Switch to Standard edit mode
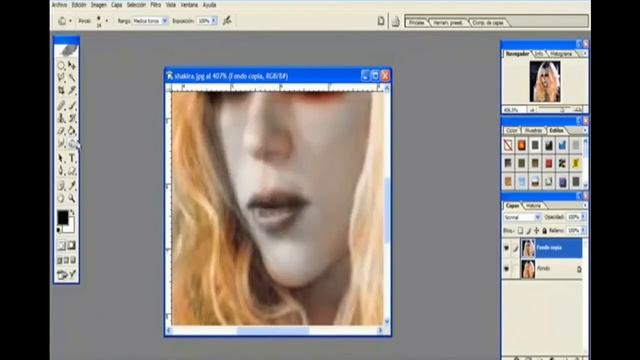The width and height of the screenshot is (640, 360). click(x=61, y=245)
